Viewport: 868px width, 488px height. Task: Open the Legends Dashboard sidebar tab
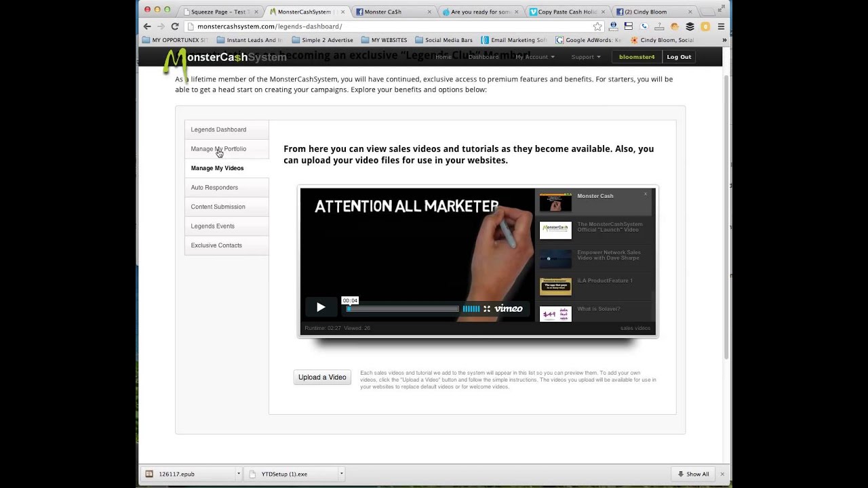[x=226, y=129]
